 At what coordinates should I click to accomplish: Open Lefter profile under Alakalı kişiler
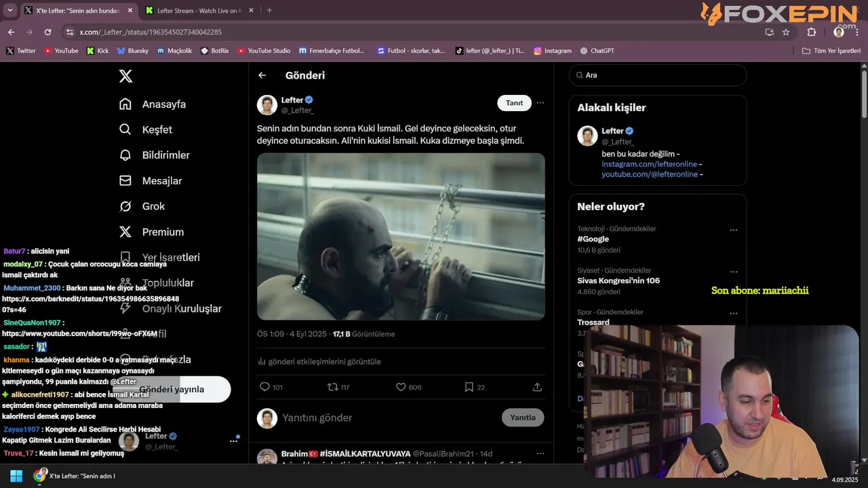point(612,131)
